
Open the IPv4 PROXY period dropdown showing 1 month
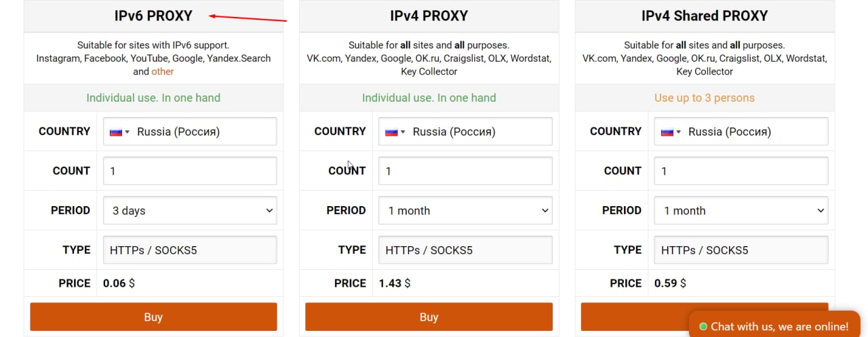(465, 210)
